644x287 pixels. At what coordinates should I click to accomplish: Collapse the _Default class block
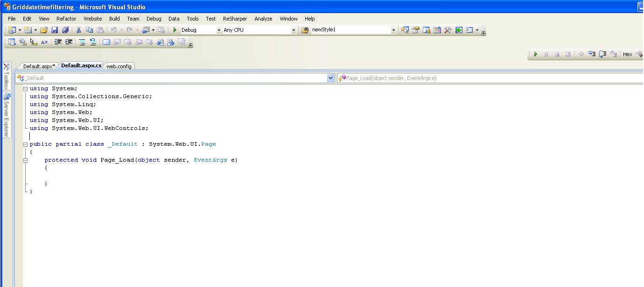(26, 144)
